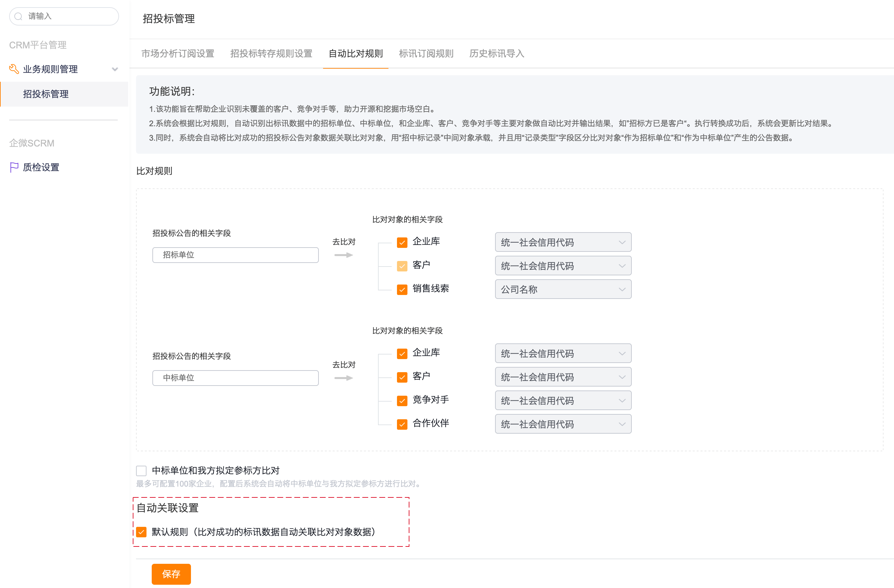Open field dropdown for 竞争对手
The height and width of the screenshot is (588, 894).
pos(563,401)
